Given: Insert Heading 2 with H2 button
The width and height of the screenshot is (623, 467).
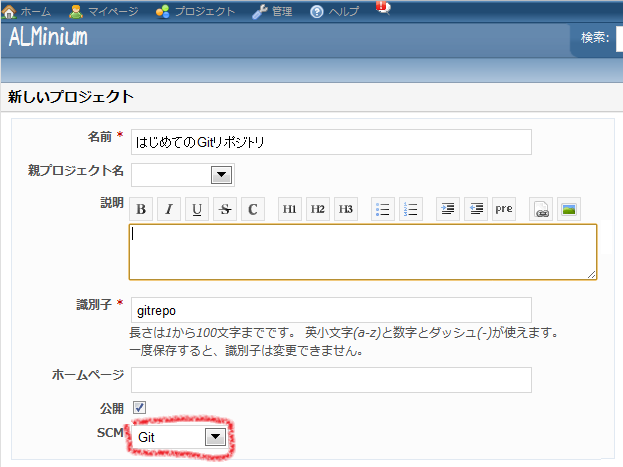Looking at the screenshot, I should [318, 209].
